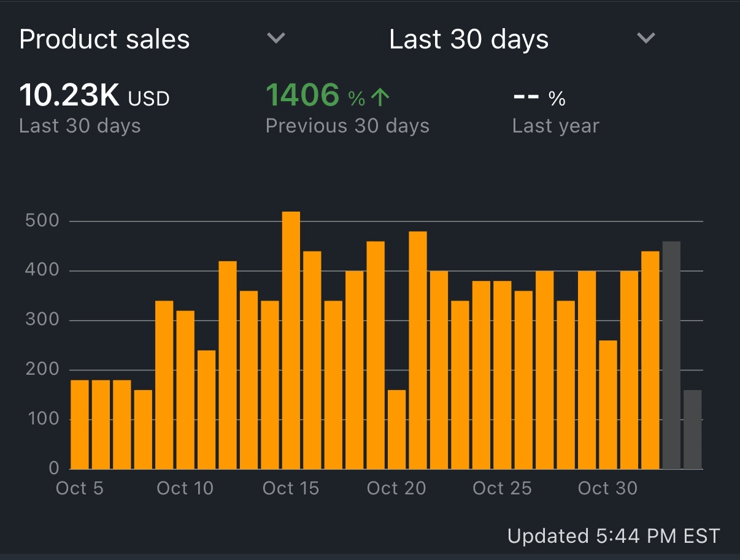Click the green upward trend arrow
This screenshot has height=560, width=740.
click(380, 97)
